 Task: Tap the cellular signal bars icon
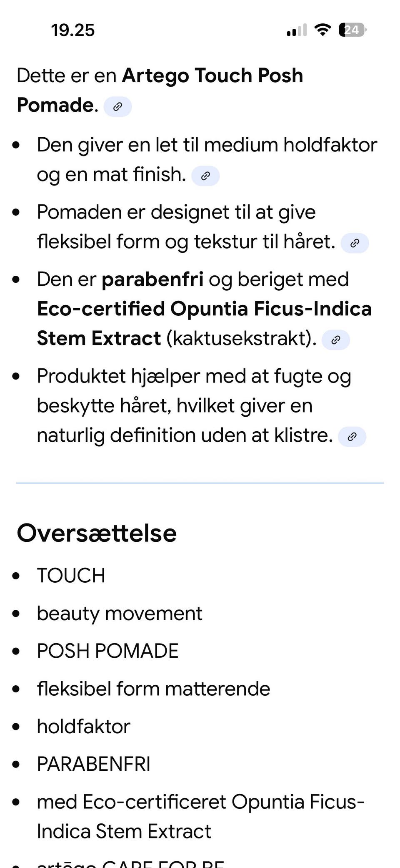(x=297, y=30)
